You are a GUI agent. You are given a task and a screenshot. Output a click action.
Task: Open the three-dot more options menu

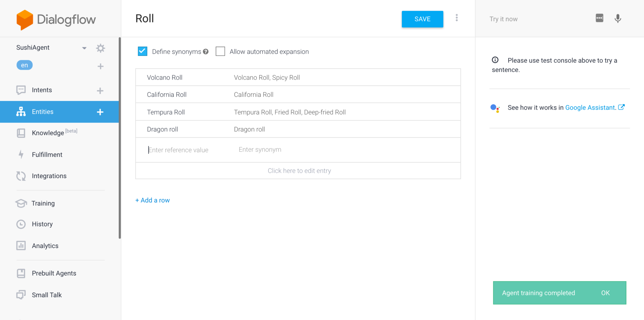point(457,18)
